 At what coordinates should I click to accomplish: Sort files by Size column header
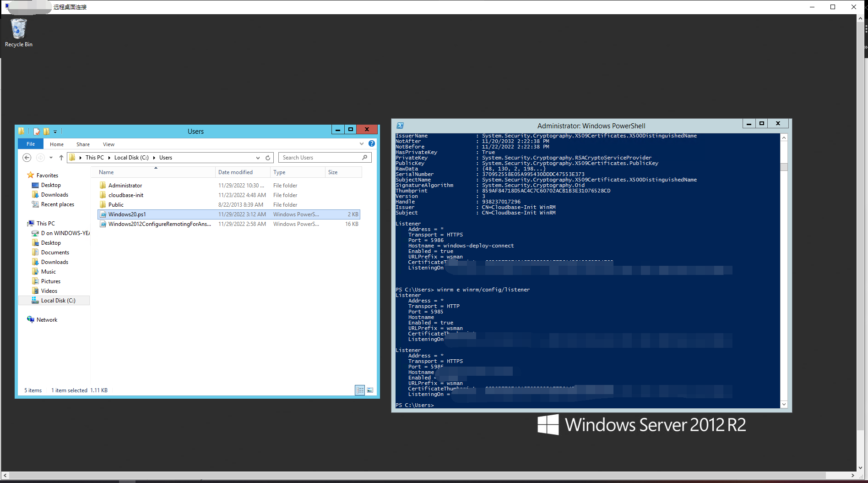pos(343,172)
